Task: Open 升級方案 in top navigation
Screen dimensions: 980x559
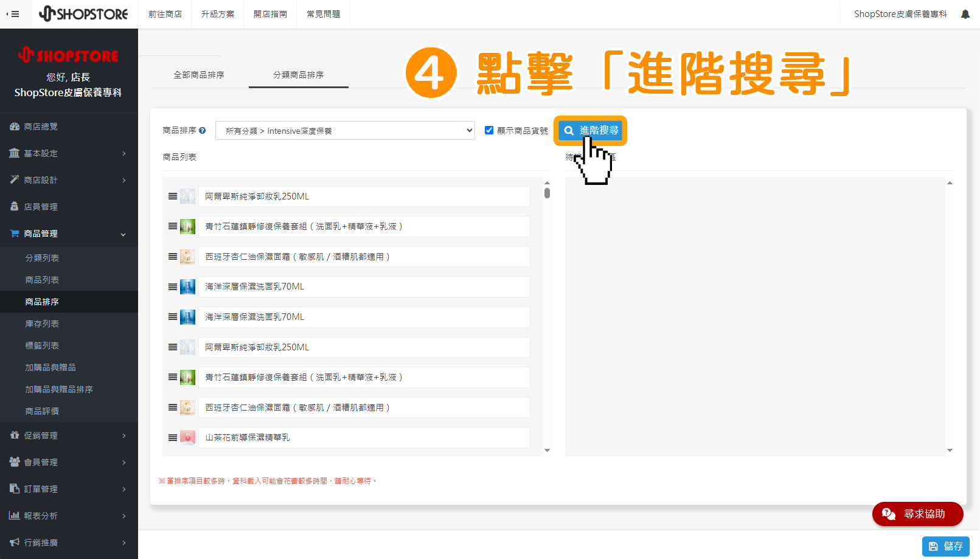Action: [x=218, y=14]
